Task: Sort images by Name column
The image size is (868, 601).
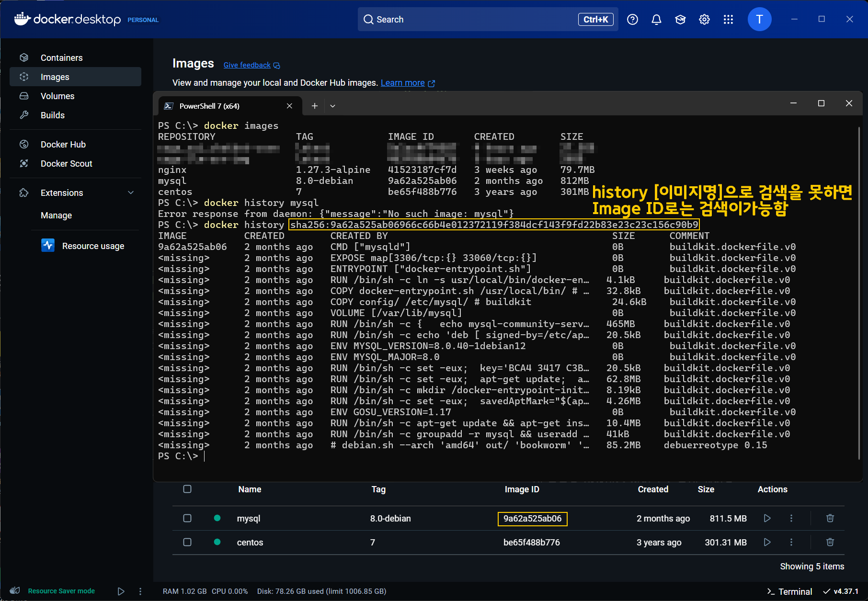Action: 250,489
